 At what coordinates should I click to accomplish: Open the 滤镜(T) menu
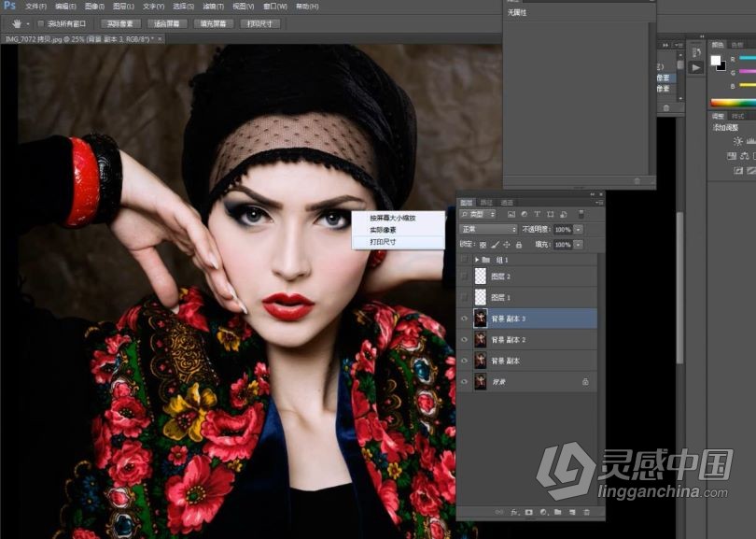click(x=213, y=7)
